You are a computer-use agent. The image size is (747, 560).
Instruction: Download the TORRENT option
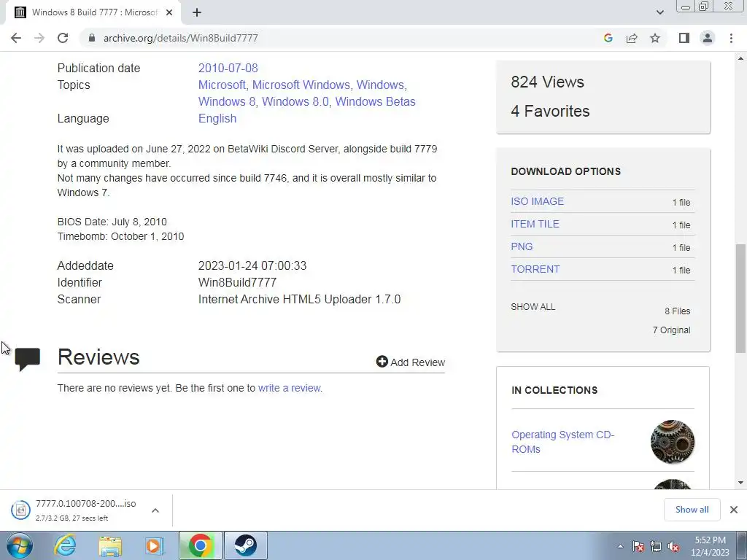[535, 269]
